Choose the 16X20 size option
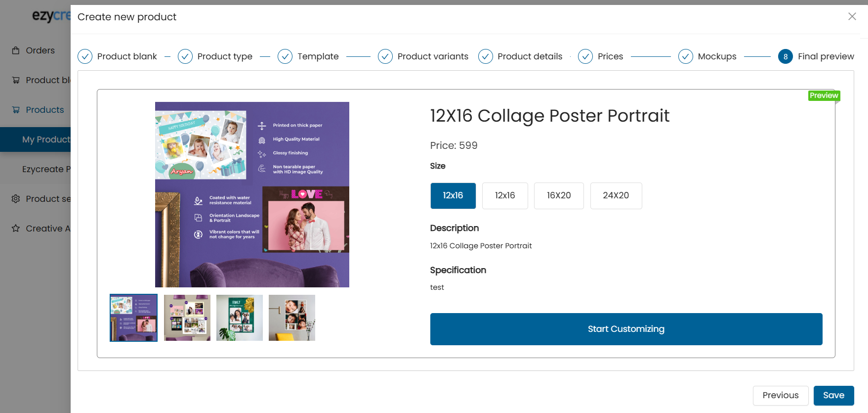868x413 pixels. coord(559,196)
